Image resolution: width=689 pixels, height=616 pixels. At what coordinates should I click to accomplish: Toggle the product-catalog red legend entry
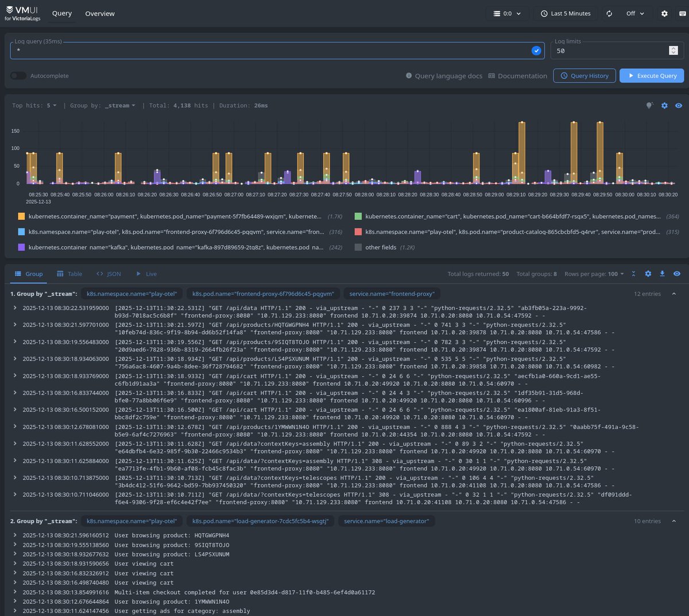click(517, 232)
